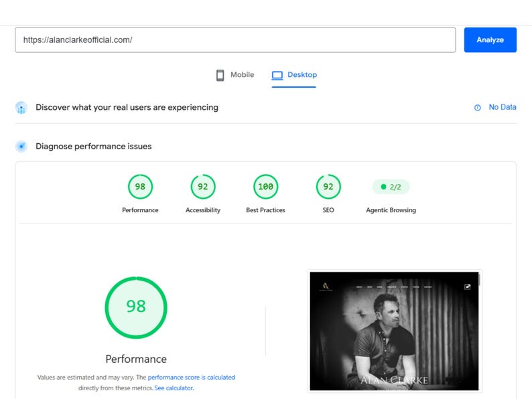This screenshot has width=532, height=399.
Task: Jump to Performance score gauge 98
Action: click(x=140, y=187)
